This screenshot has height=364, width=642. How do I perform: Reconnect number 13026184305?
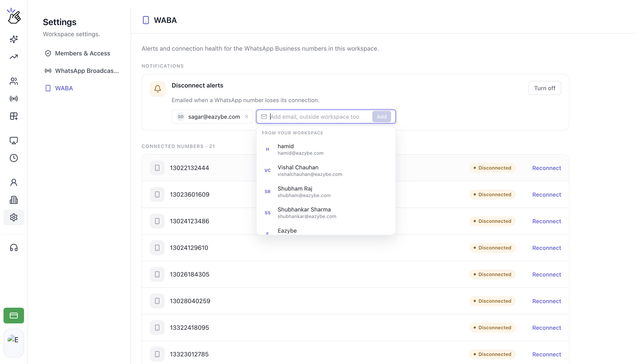click(546, 275)
